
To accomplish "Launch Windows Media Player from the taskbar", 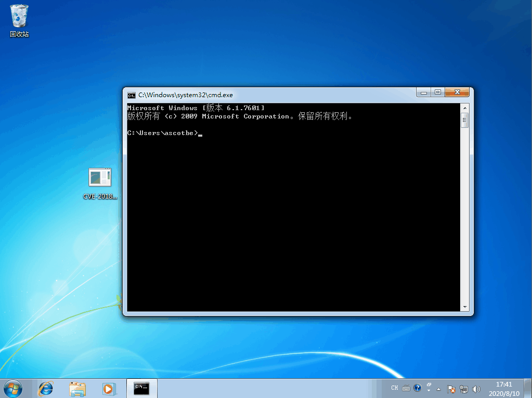I will click(109, 389).
